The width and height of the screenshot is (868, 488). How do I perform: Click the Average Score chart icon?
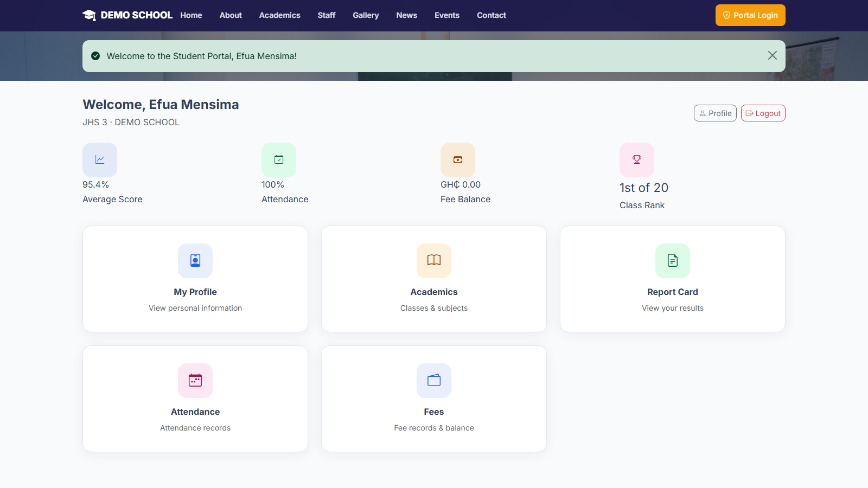pyautogui.click(x=100, y=159)
